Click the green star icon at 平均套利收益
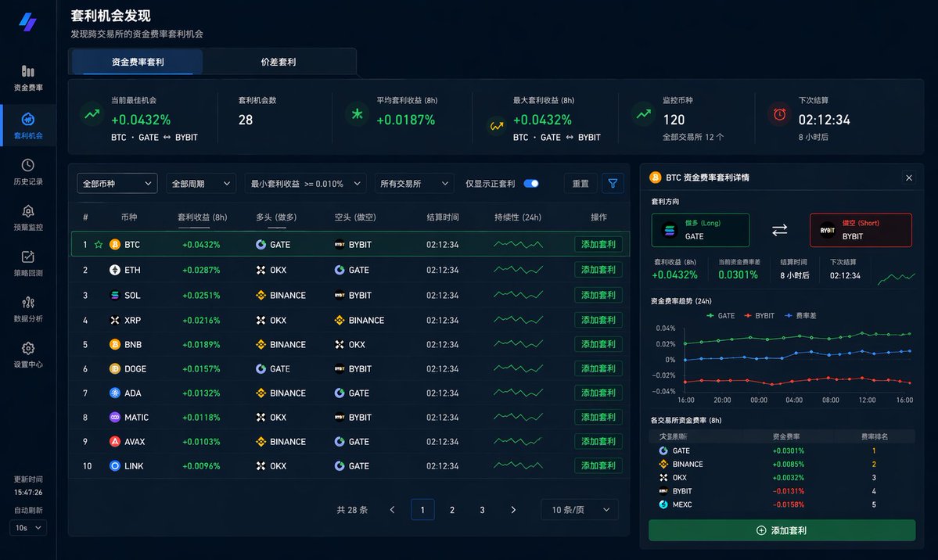Viewport: 938px width, 560px height. click(x=358, y=113)
